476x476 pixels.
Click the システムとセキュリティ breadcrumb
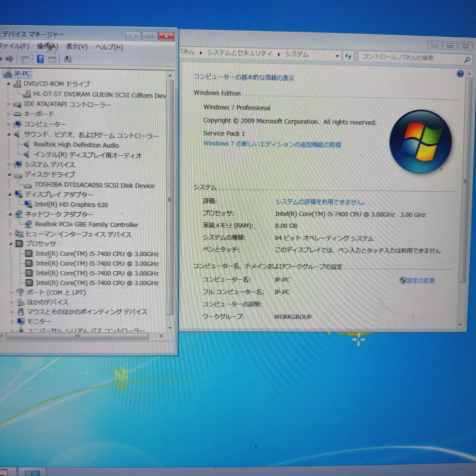point(239,53)
